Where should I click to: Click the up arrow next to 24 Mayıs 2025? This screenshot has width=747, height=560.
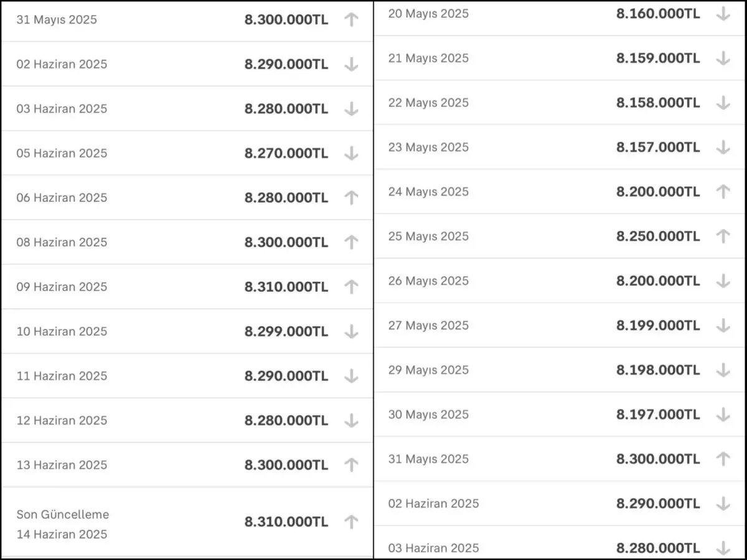pyautogui.click(x=723, y=192)
